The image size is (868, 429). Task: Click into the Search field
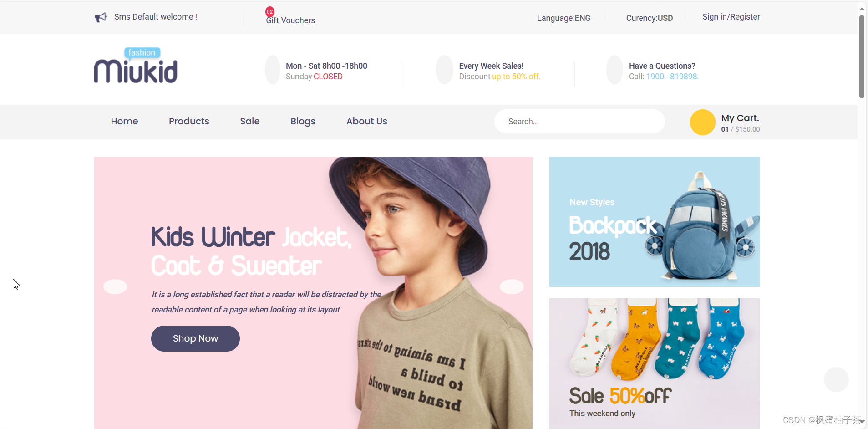(579, 122)
